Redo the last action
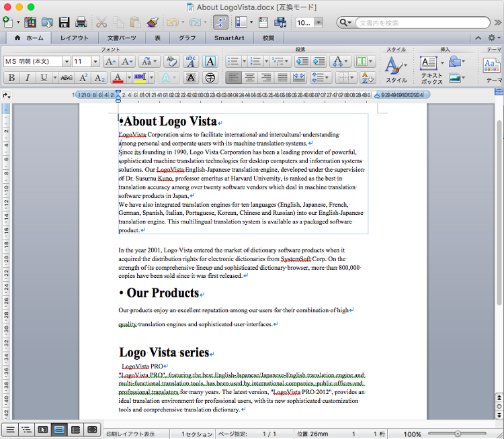Viewport: 504px width, 439px height. 194,22
